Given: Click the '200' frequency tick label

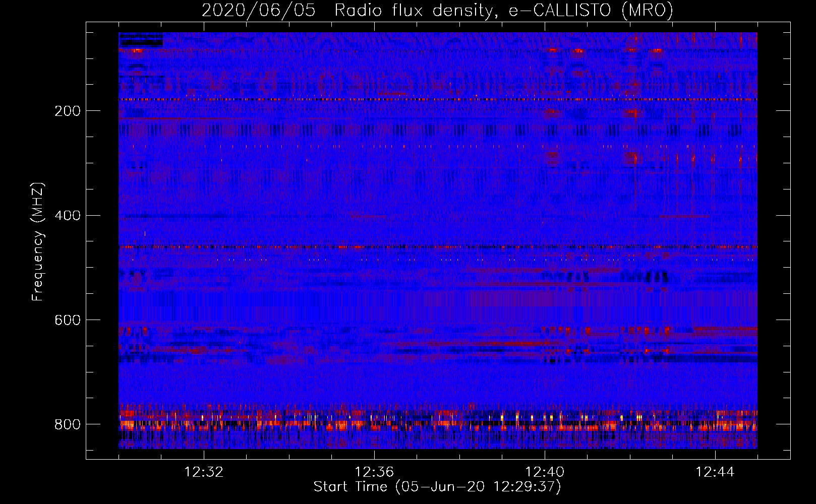Looking at the screenshot, I should tap(68, 111).
